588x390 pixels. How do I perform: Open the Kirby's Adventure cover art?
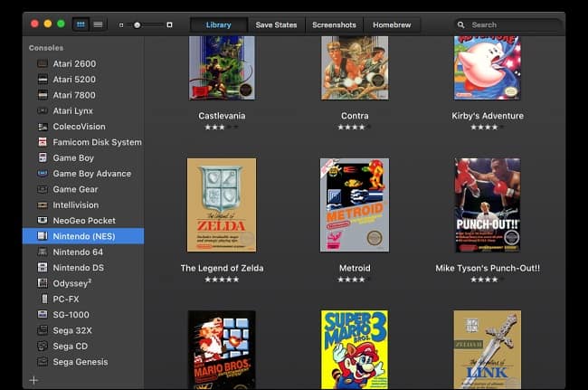coord(488,68)
